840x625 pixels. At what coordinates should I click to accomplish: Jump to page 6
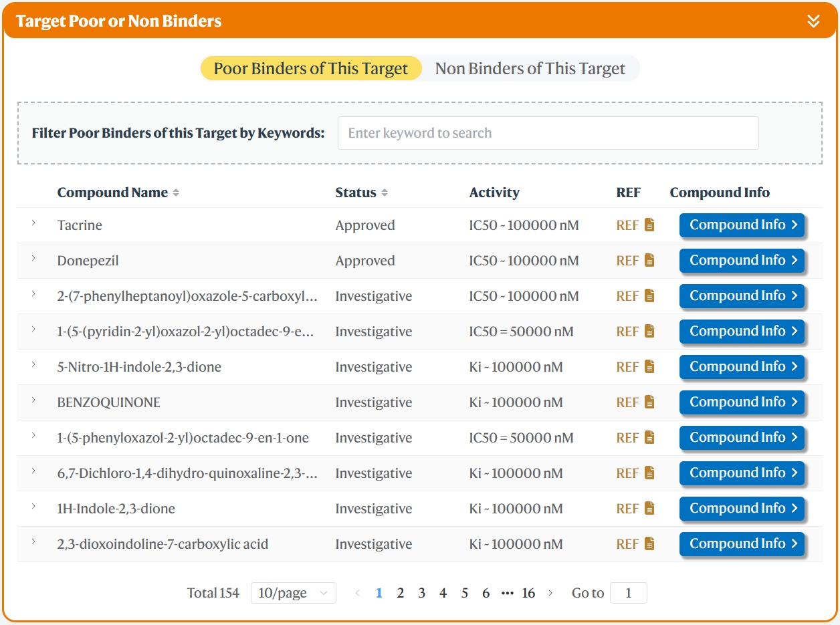point(486,593)
